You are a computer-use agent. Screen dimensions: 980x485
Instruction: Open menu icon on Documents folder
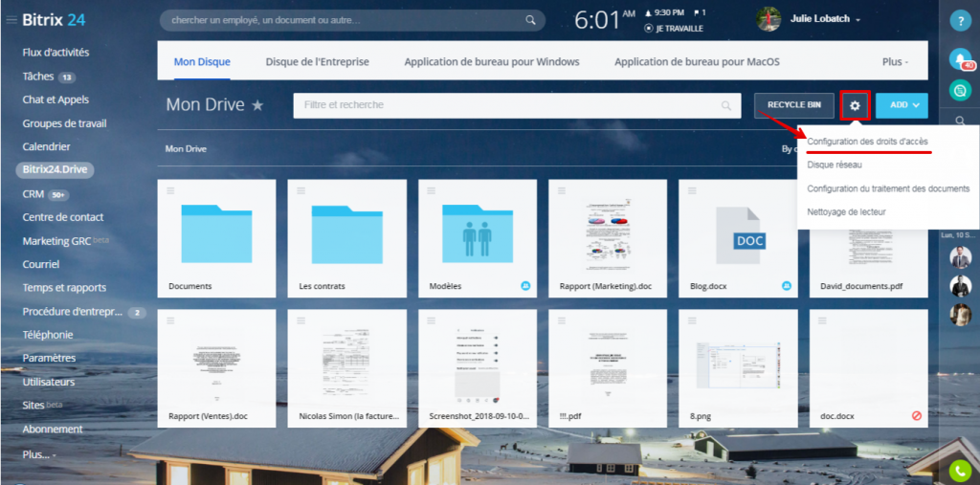pyautogui.click(x=170, y=190)
